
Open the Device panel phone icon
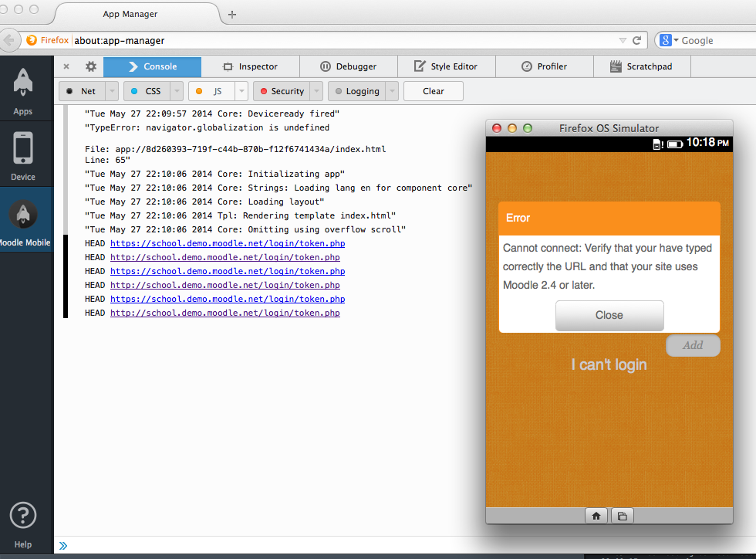[22, 147]
